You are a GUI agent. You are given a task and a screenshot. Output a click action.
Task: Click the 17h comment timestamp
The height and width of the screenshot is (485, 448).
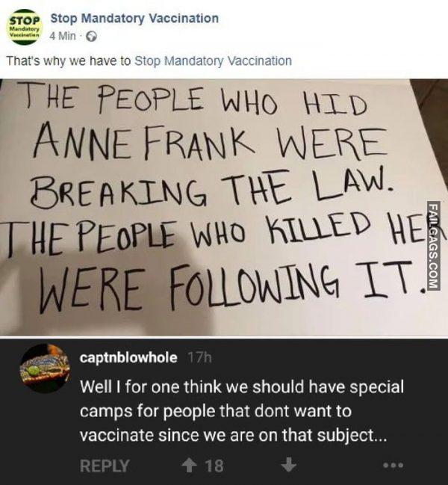[199, 358]
